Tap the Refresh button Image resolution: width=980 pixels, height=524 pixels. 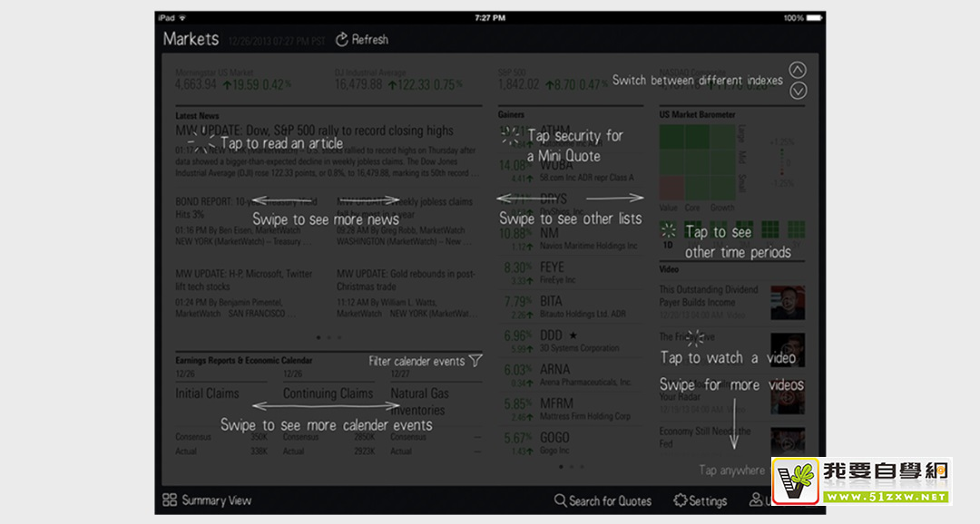click(362, 39)
